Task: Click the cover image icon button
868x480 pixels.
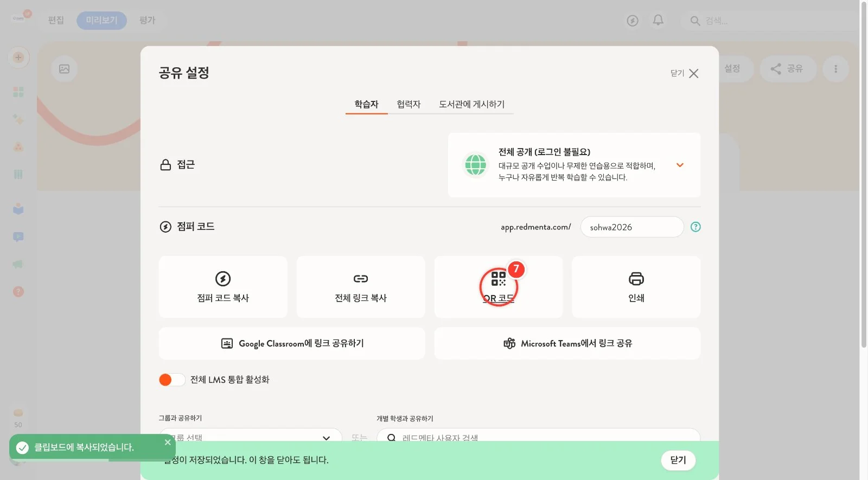Action: click(64, 69)
